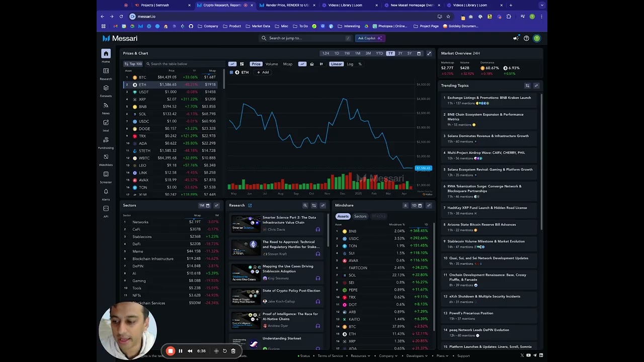
Task: Pause the Loom recording
Action: click(181, 351)
